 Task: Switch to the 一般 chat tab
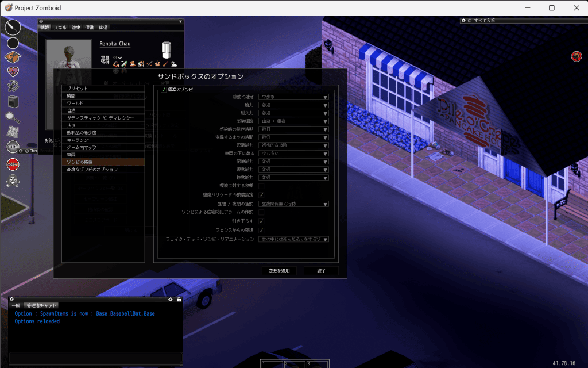click(16, 305)
